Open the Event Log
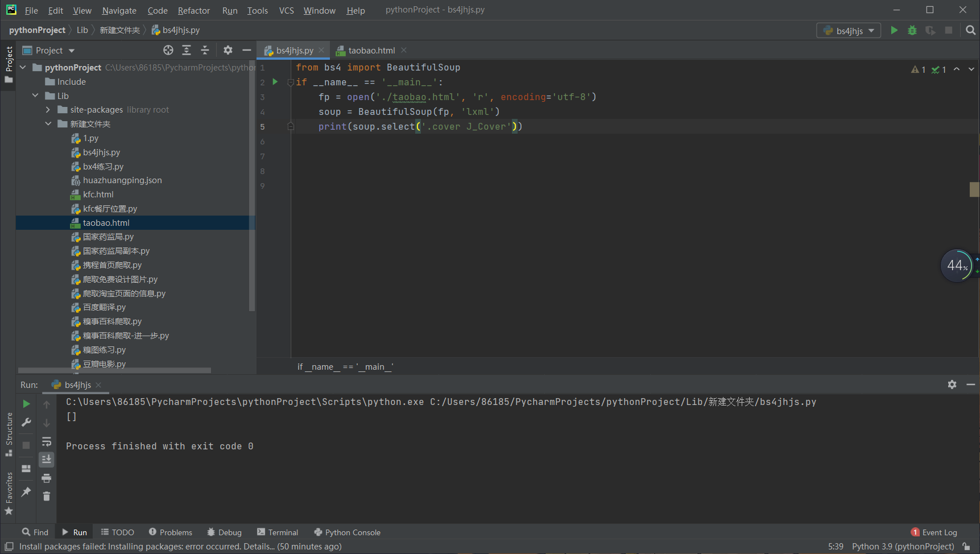This screenshot has width=980, height=554. [934, 532]
